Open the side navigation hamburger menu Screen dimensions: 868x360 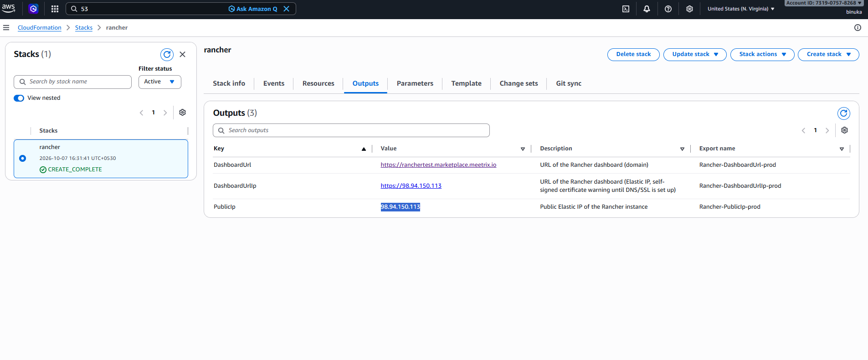(6, 28)
